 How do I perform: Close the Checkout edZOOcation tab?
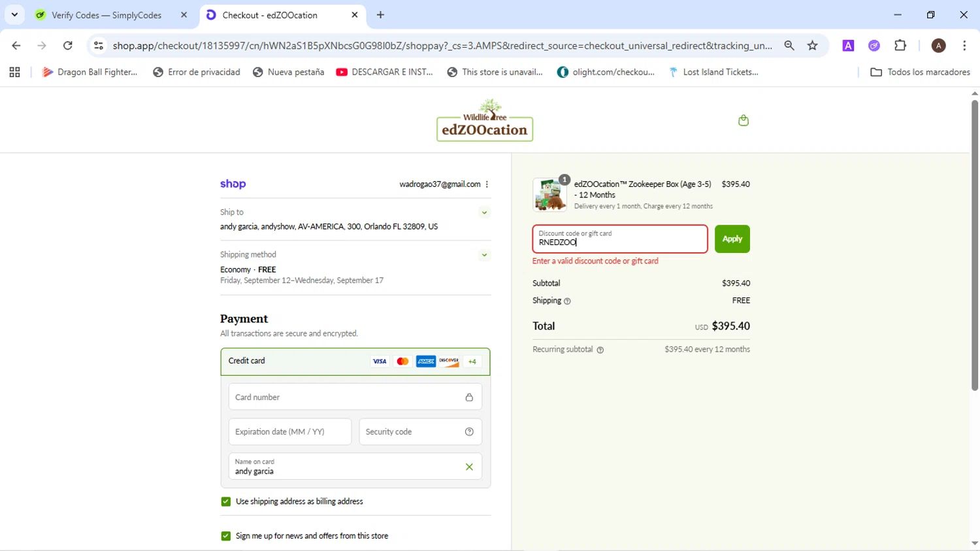point(354,15)
